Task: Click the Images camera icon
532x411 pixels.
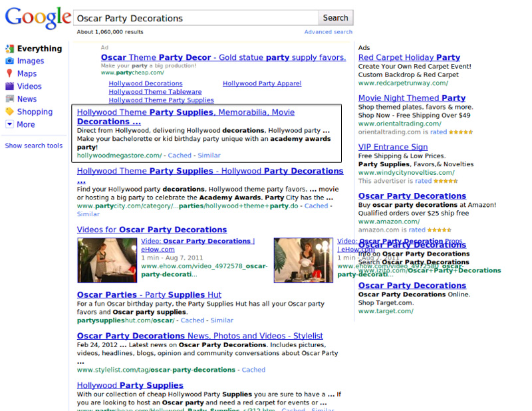Action: [9, 61]
